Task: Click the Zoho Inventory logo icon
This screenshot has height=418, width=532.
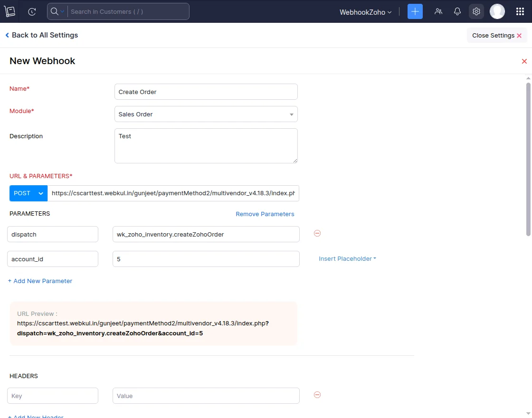Action: pyautogui.click(x=10, y=11)
